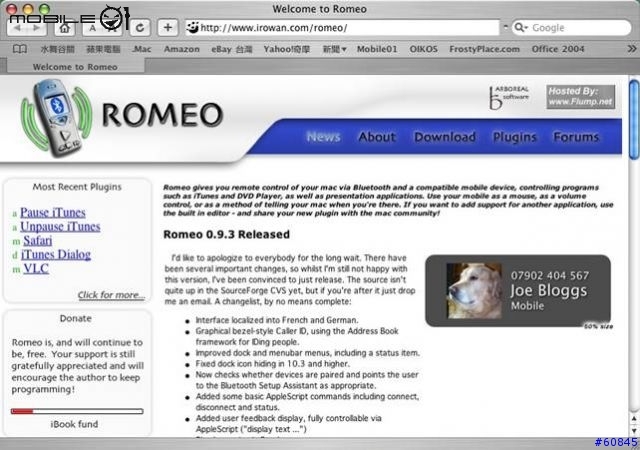The image size is (640, 450).
Task: Click the Google search field
Action: 571,27
